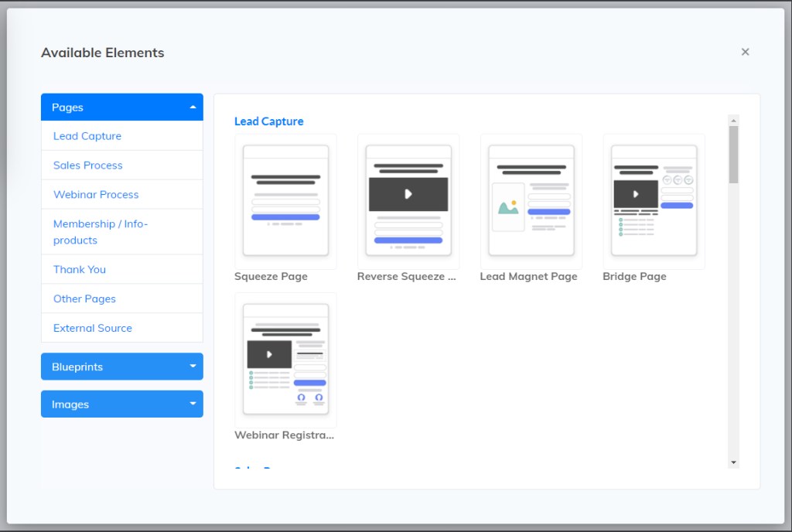The height and width of the screenshot is (532, 792).
Task: Click the scrollbar down arrow
Action: (x=733, y=462)
